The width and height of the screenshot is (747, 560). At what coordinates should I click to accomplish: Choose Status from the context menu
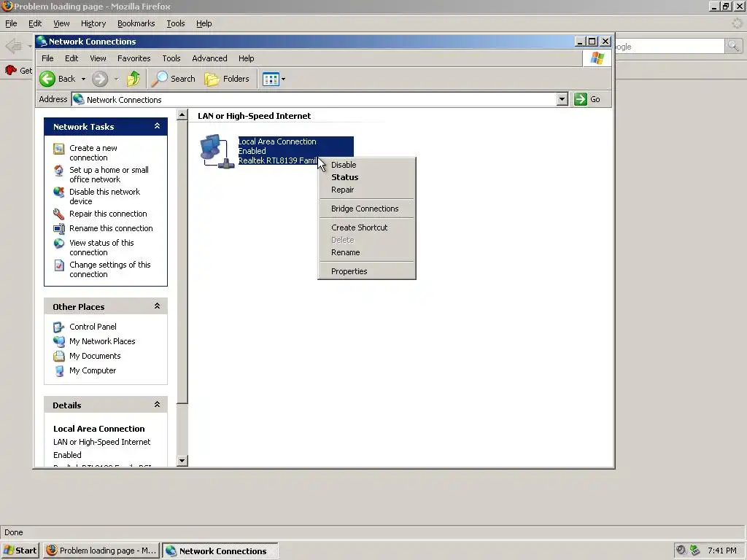366,177
